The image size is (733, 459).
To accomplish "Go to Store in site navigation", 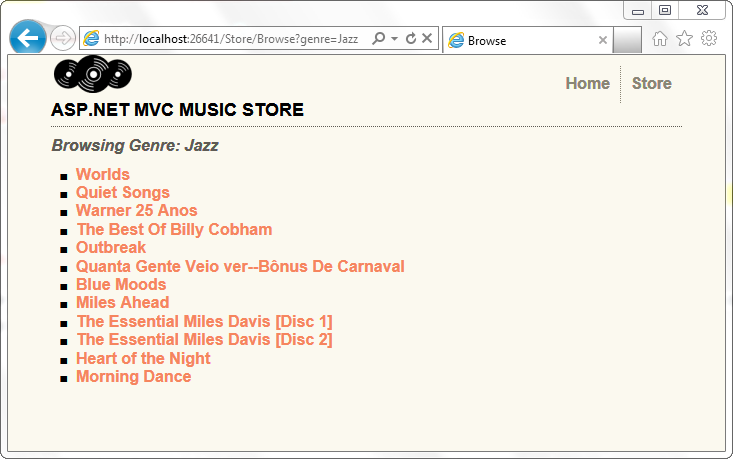I will tap(651, 83).
